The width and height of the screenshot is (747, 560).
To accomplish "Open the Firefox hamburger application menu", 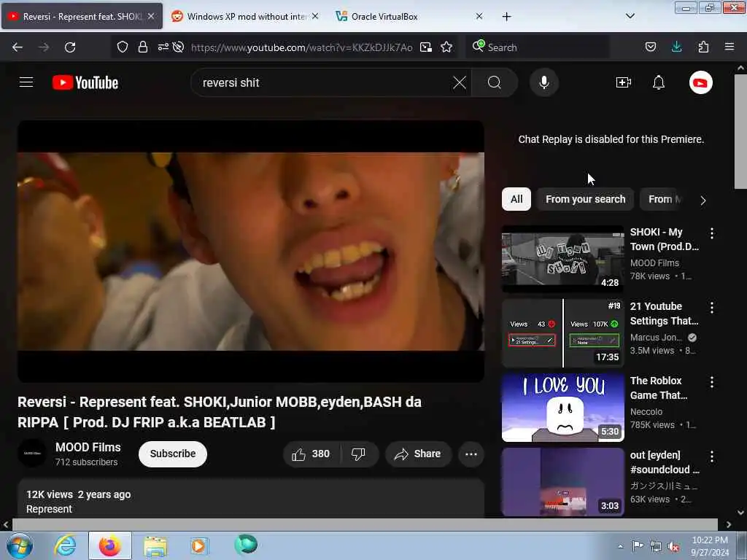I will pos(729,47).
